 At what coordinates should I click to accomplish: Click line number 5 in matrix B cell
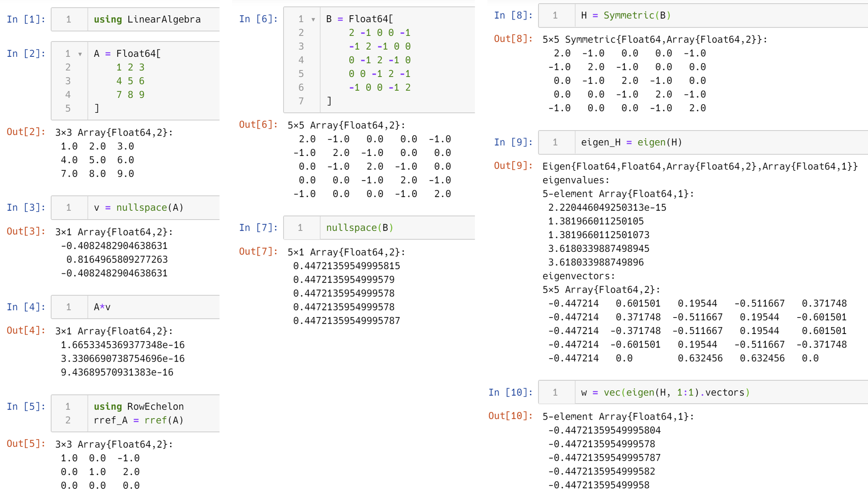click(301, 74)
